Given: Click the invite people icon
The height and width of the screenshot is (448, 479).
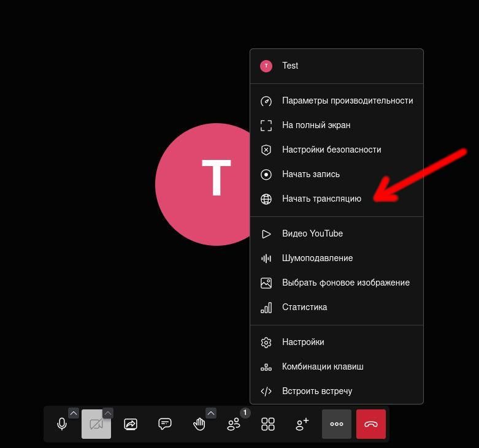Looking at the screenshot, I should [302, 424].
